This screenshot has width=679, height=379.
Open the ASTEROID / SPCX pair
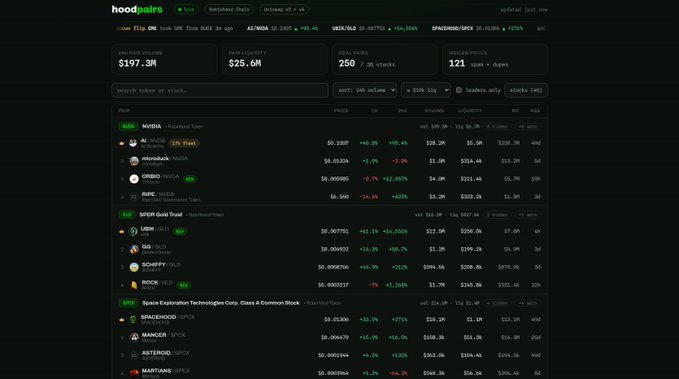point(329,355)
